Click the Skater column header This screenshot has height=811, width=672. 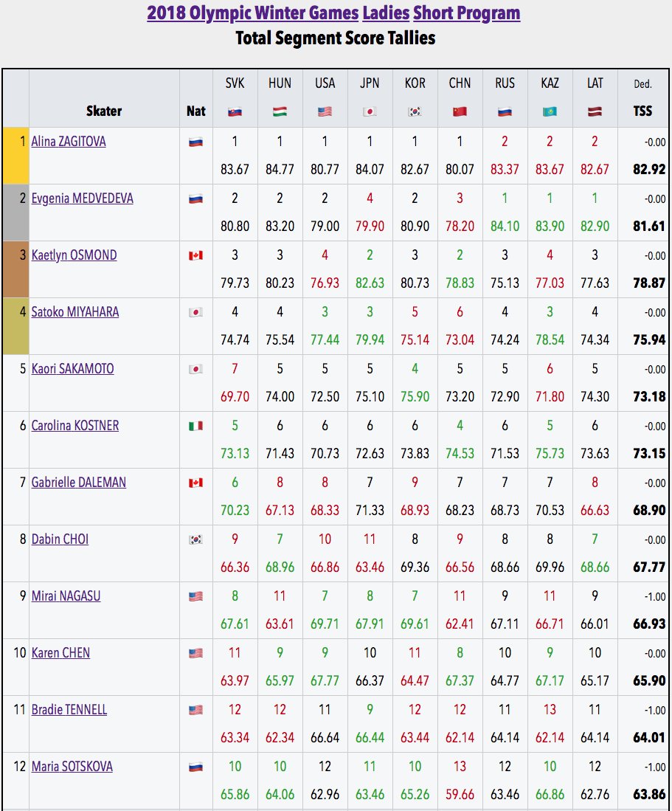104,111
